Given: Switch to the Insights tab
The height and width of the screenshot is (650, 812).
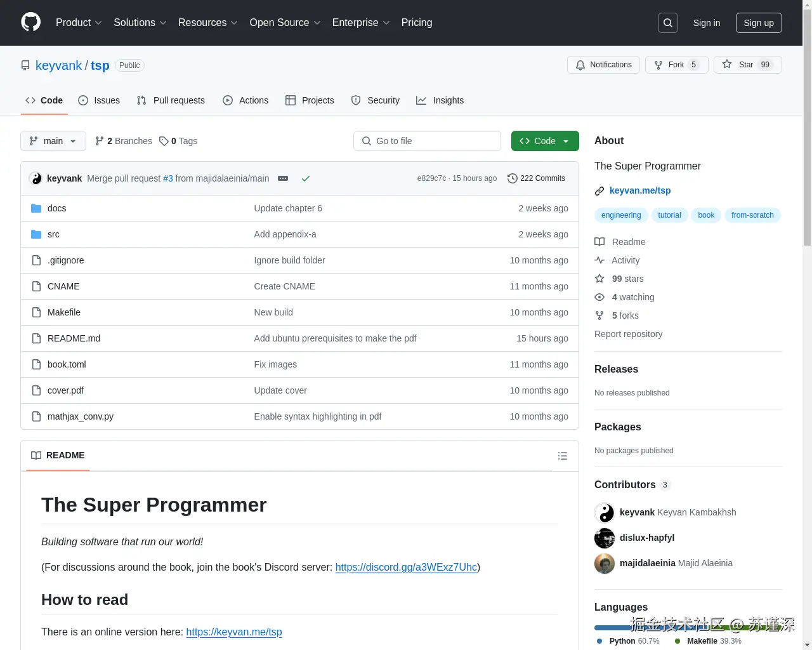Looking at the screenshot, I should pos(440,100).
